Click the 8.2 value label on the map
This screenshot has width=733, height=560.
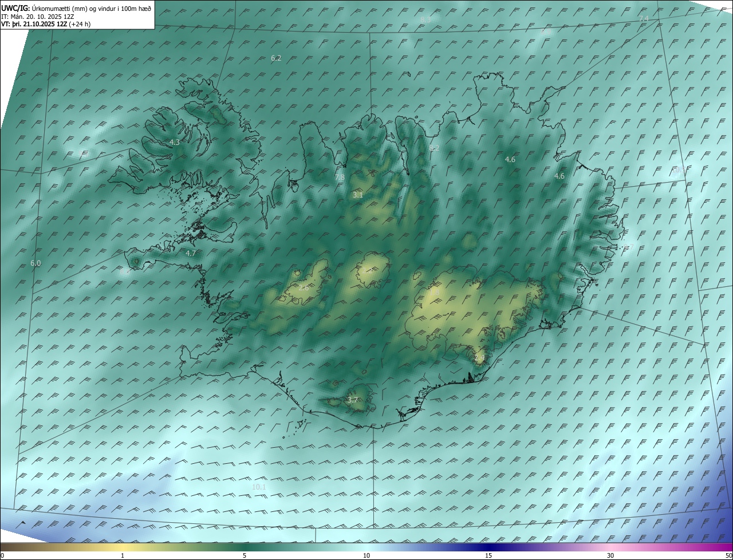[x=434, y=148]
